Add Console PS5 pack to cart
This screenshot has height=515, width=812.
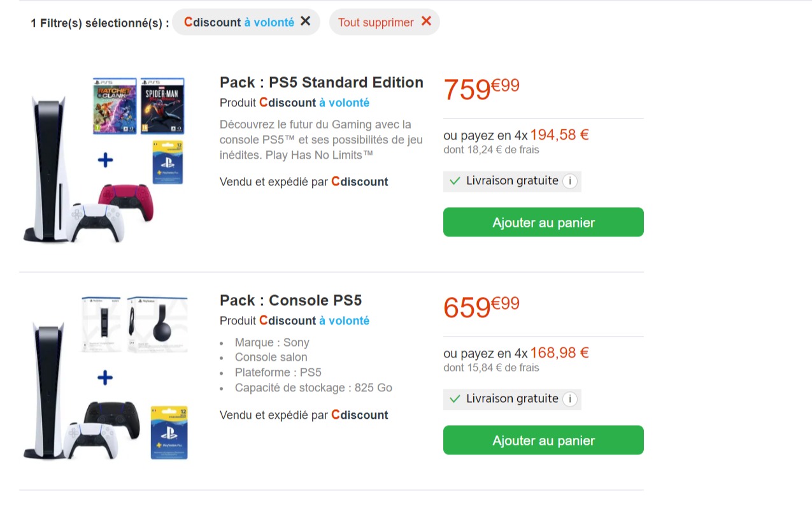(543, 440)
